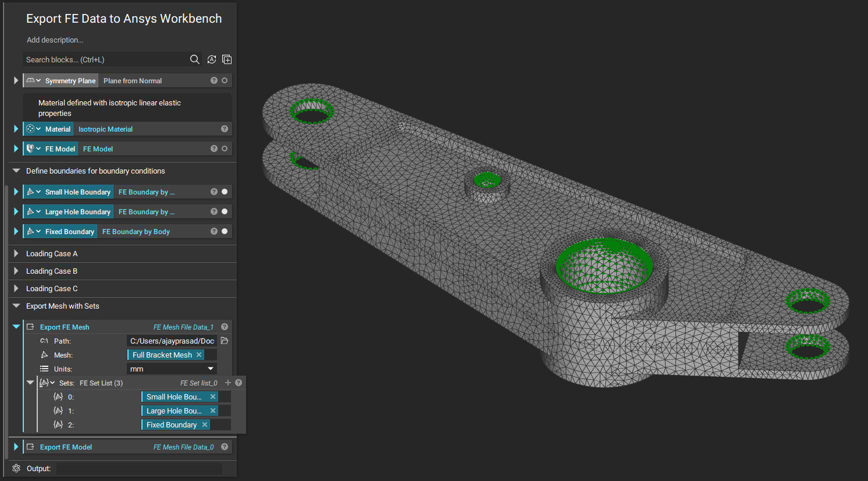Toggle visibility circle on Symmetry Plane block
The image size is (868, 481).
pos(225,80)
